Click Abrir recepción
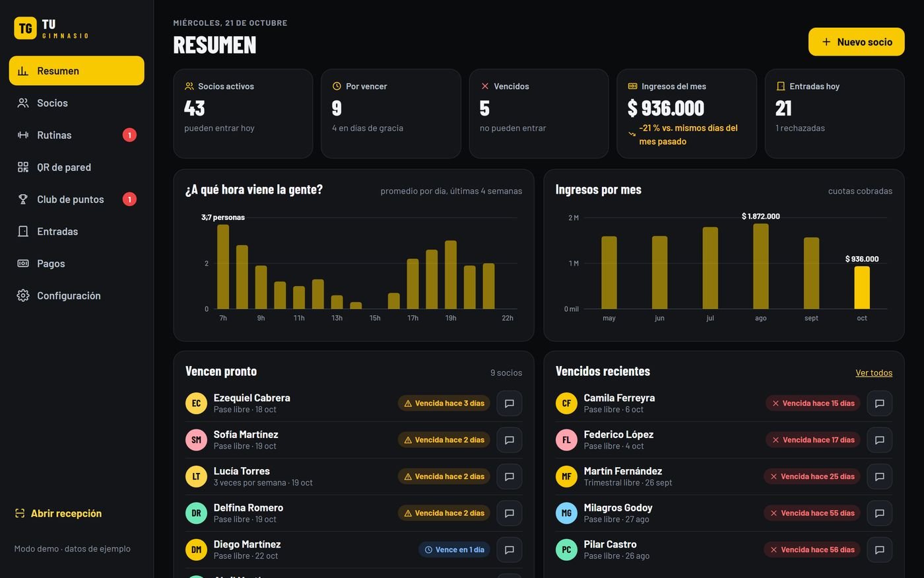The image size is (924, 578). pyautogui.click(x=59, y=513)
